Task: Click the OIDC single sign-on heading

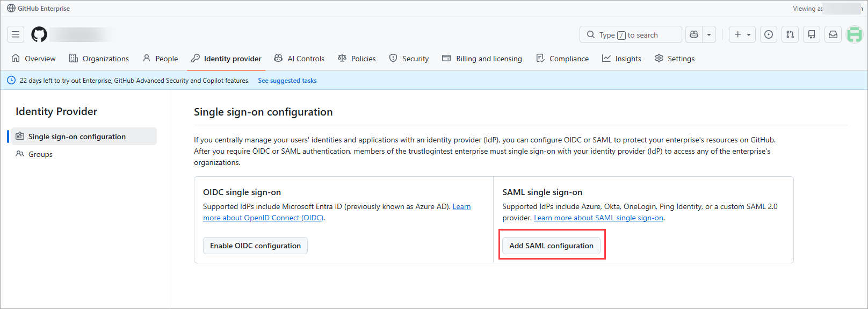Action: click(242, 192)
